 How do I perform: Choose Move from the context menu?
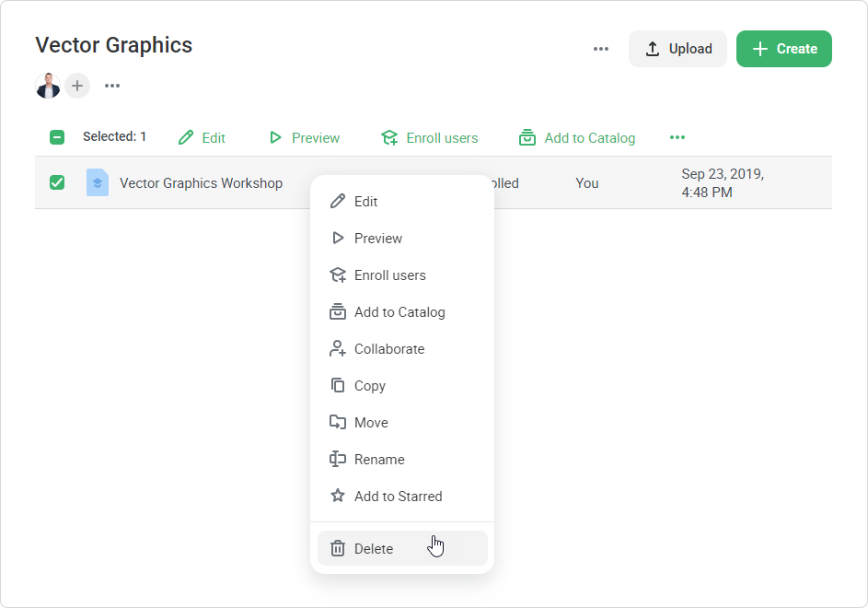(x=370, y=423)
